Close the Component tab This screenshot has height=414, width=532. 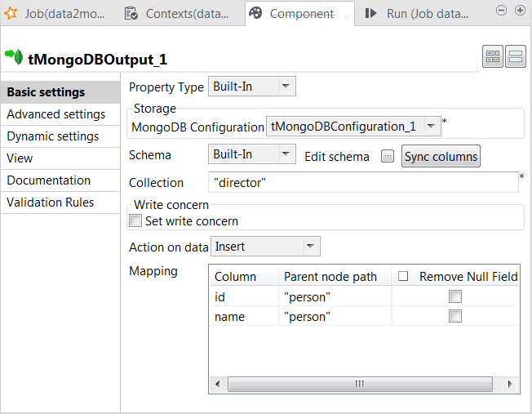[x=347, y=15]
